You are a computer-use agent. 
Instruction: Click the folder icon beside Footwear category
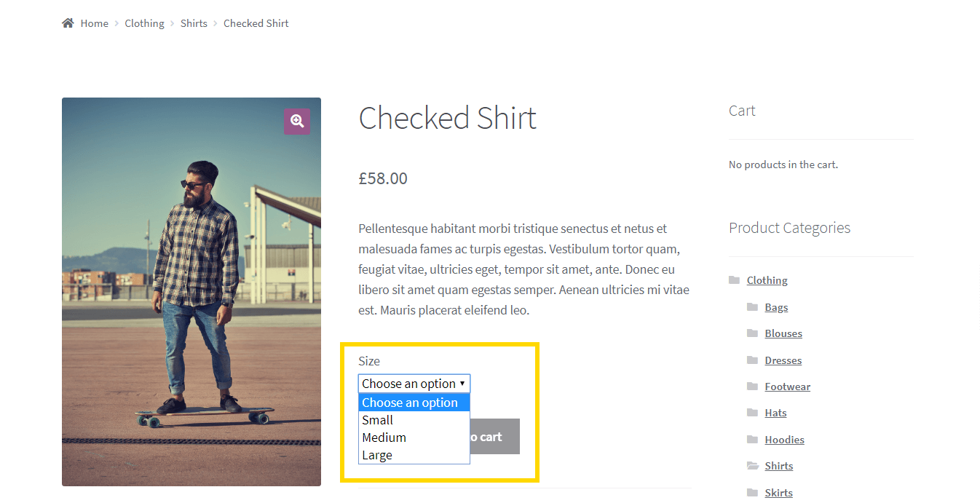click(753, 386)
